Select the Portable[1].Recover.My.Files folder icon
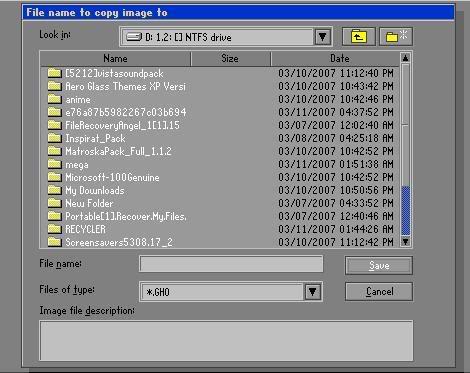This screenshot has width=470, height=373. pos(54,216)
